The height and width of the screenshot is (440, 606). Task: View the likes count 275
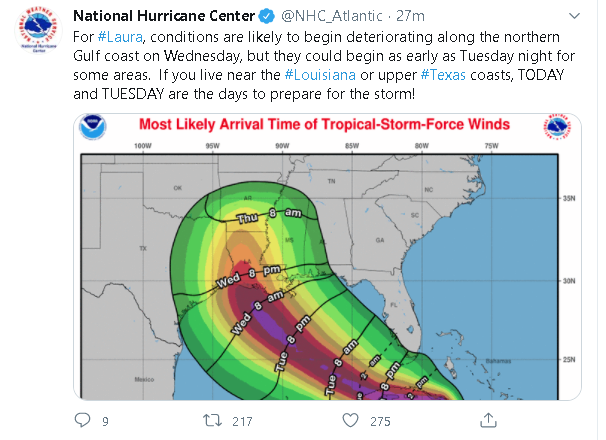(x=380, y=421)
